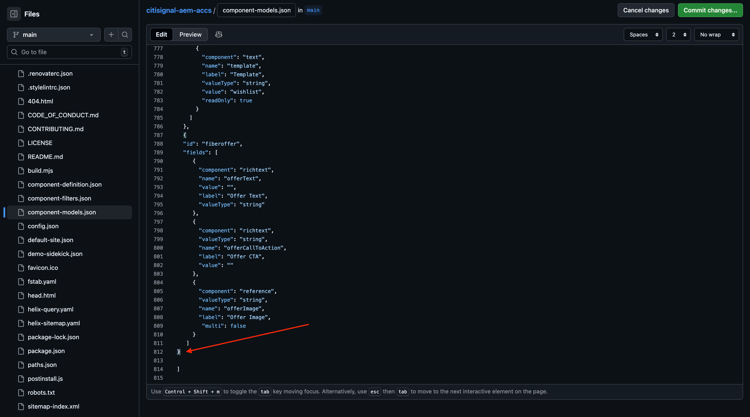Click file icon beside LICENSE
The image size is (750, 417).
pyautogui.click(x=21, y=143)
